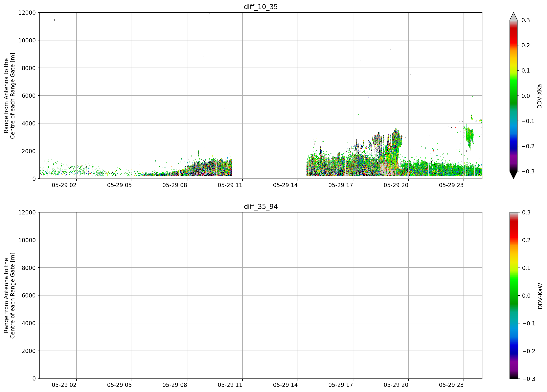Viewport: 547px width, 392px height.
Task: Click the "4000" y-tick on the diff_10_35 plot
Action: (x=29, y=124)
